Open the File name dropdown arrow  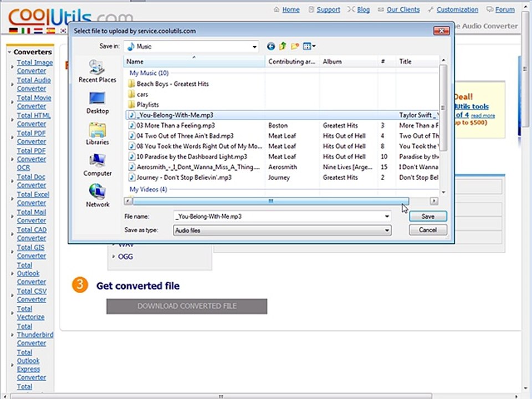coord(387,217)
